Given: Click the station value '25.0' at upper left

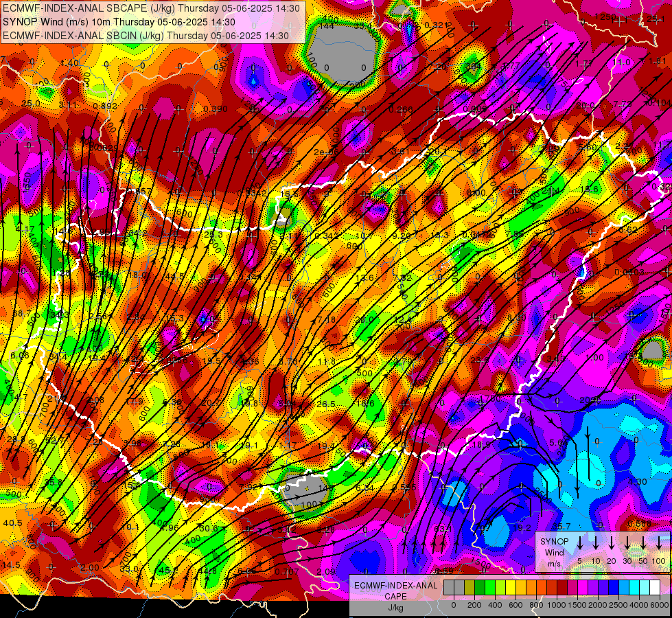Looking at the screenshot, I should pyautogui.click(x=31, y=104).
